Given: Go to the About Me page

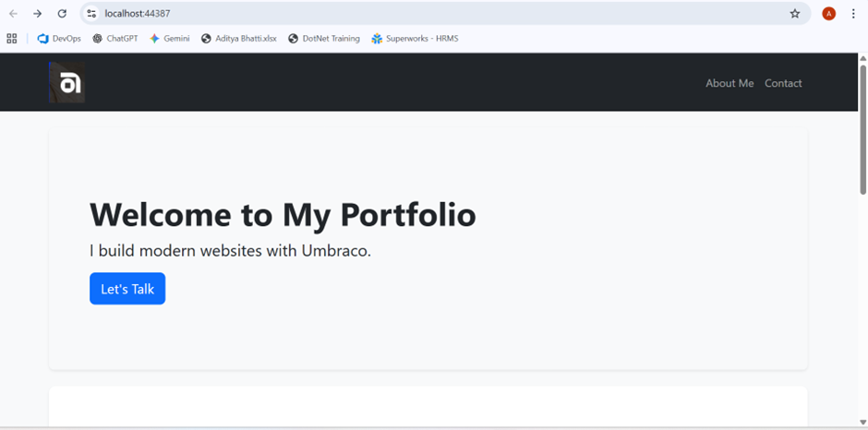Looking at the screenshot, I should 729,83.
